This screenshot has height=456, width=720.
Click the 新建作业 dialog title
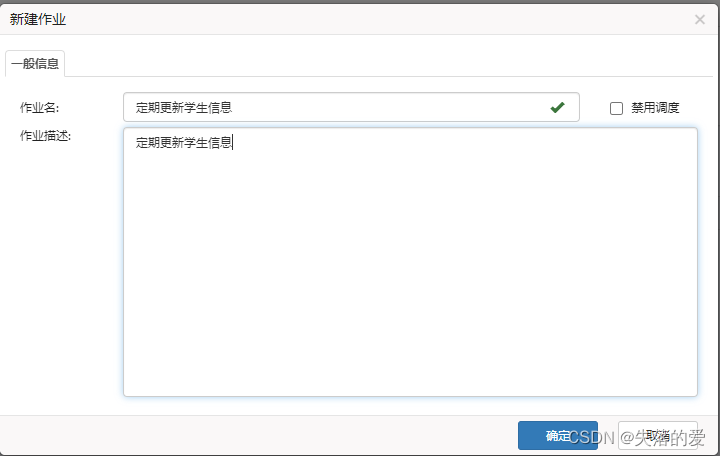(38, 19)
